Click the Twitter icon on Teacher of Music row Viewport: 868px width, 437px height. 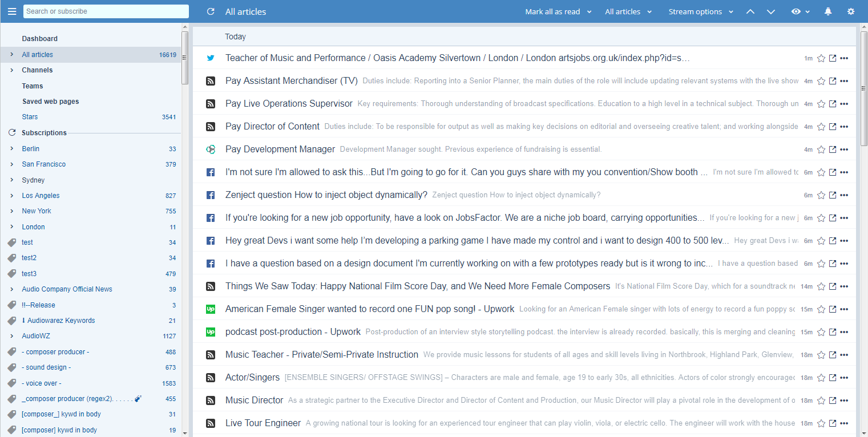pos(211,58)
